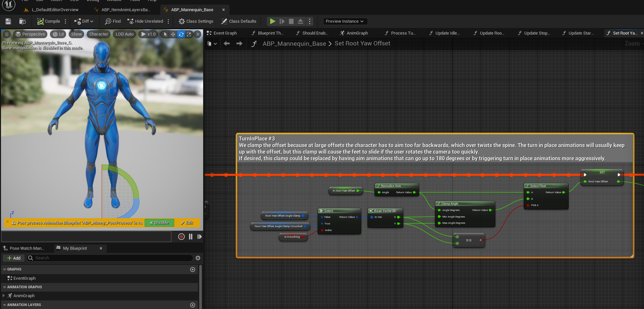The image size is (644, 309).
Task: Add a new graph with plus icon
Action: 193,270
